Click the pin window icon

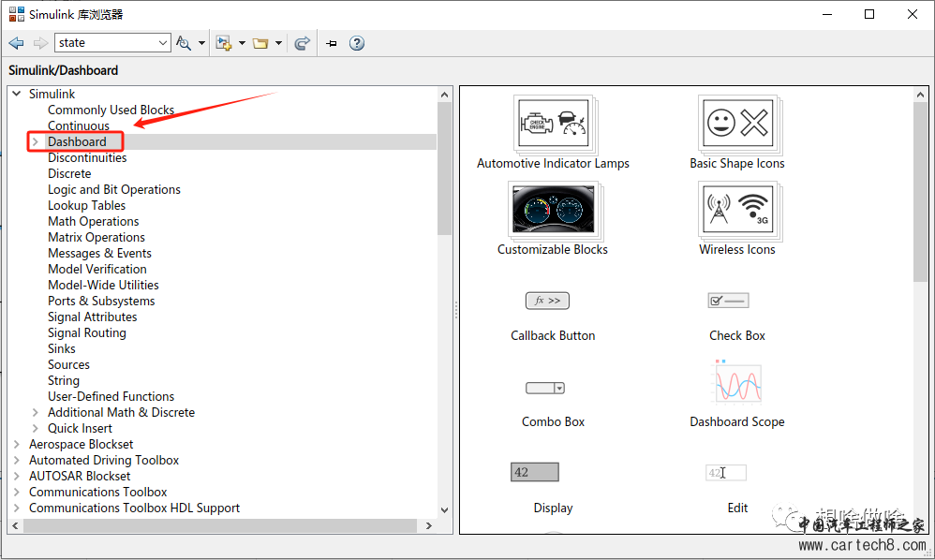[332, 43]
